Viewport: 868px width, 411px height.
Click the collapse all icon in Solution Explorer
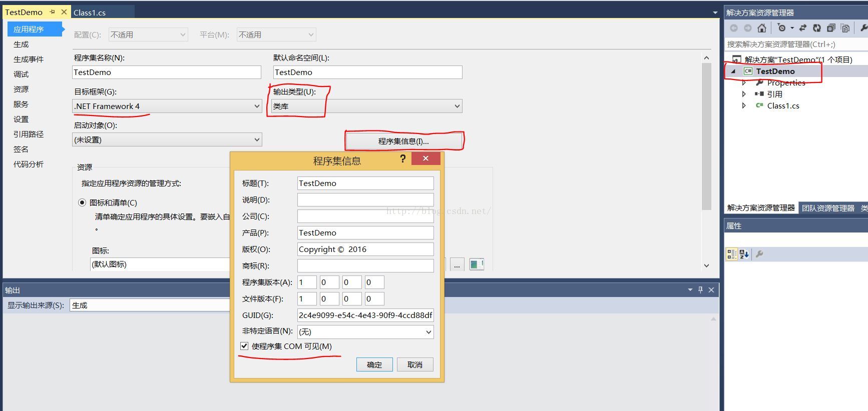pos(831,28)
